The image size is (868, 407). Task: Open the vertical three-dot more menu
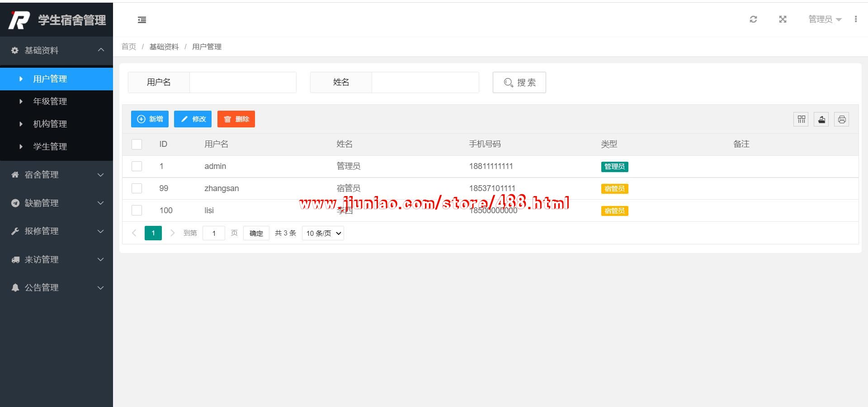856,19
